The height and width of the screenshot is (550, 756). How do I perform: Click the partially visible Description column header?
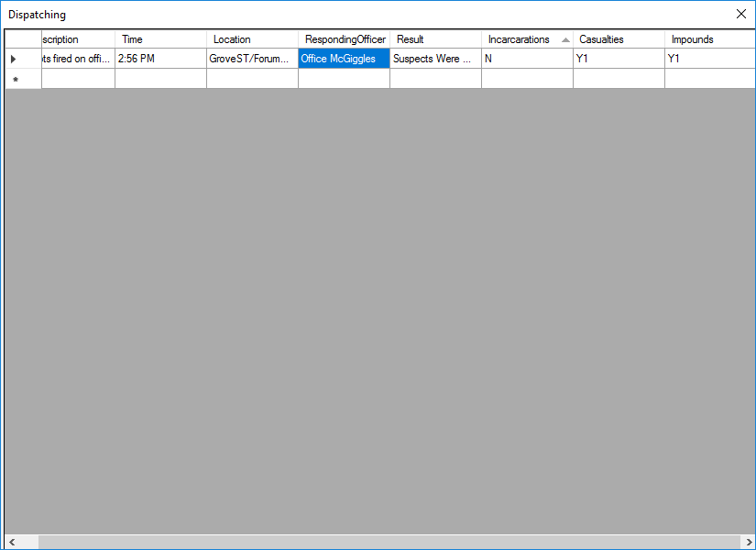78,39
